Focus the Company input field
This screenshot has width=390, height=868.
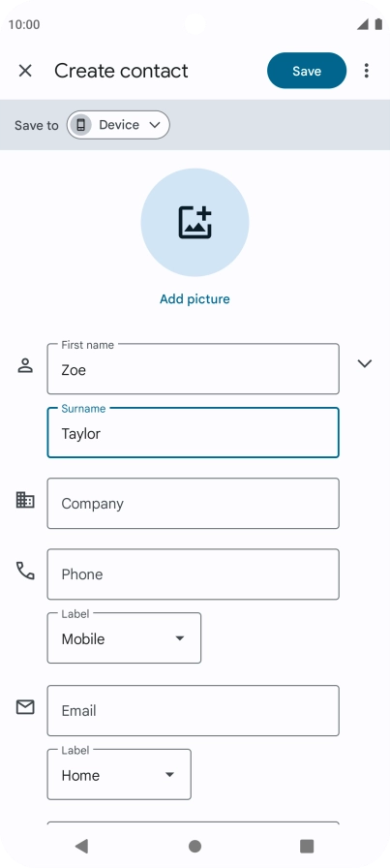click(193, 504)
